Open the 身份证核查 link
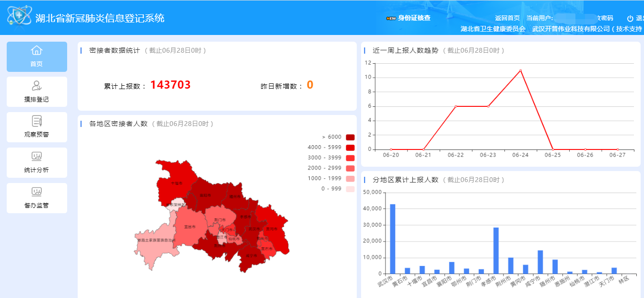 pos(414,18)
